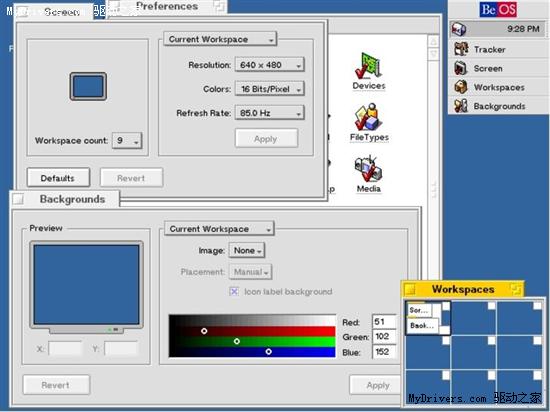Open the Devices preferences icon
Screen dimensions: 550x412
pos(369,72)
